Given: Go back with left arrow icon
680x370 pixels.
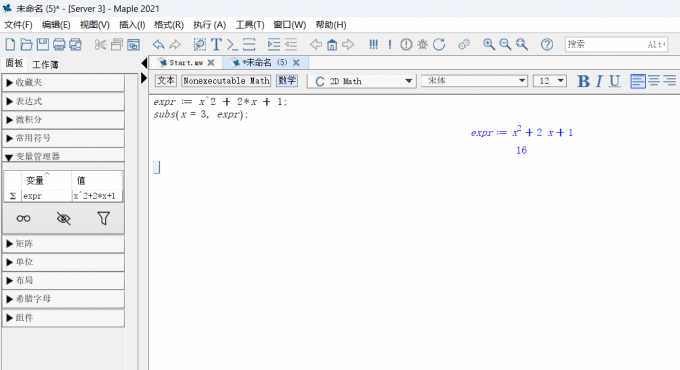Looking at the screenshot, I should pos(316,44).
